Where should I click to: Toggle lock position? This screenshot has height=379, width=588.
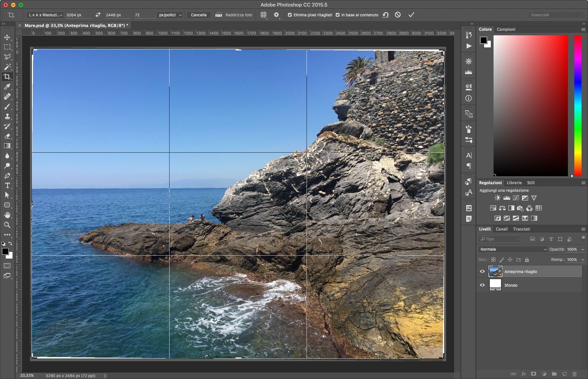[510, 260]
